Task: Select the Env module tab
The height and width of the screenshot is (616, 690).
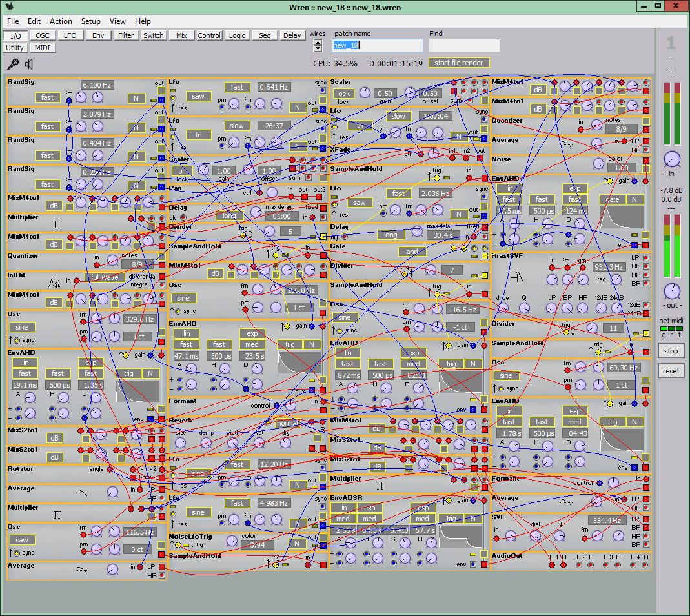Action: 98,35
